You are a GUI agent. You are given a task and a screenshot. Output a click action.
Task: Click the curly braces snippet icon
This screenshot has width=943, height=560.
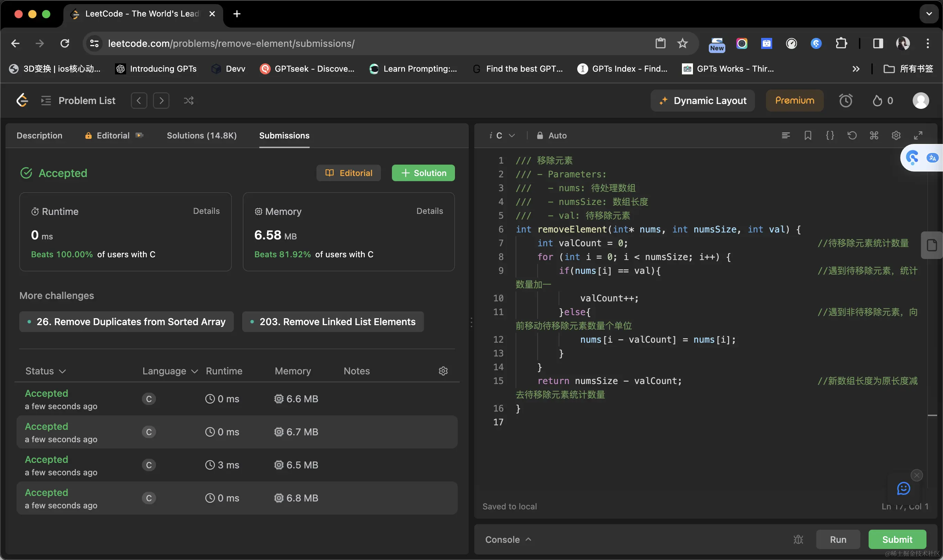(830, 135)
